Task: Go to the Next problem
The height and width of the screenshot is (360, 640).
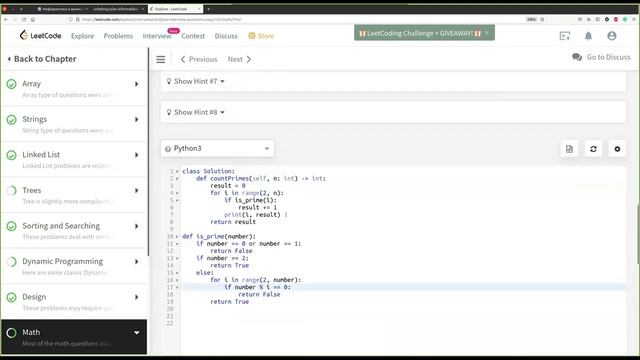Action: 239,59
